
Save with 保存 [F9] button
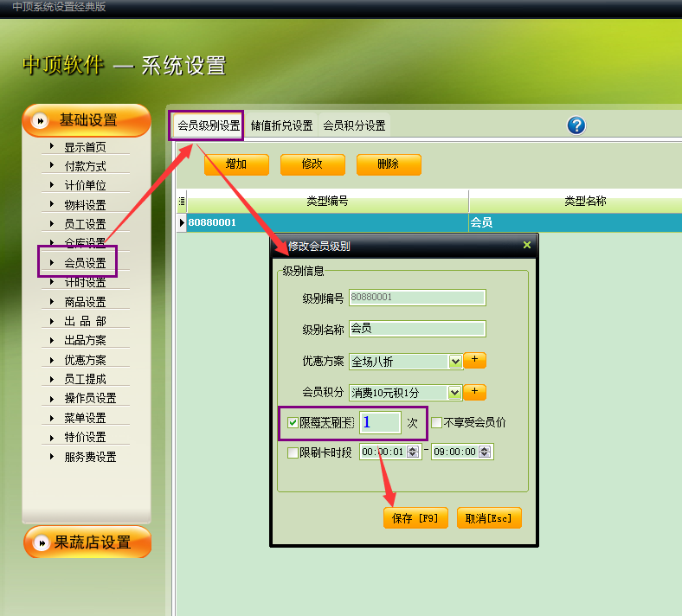point(415,517)
